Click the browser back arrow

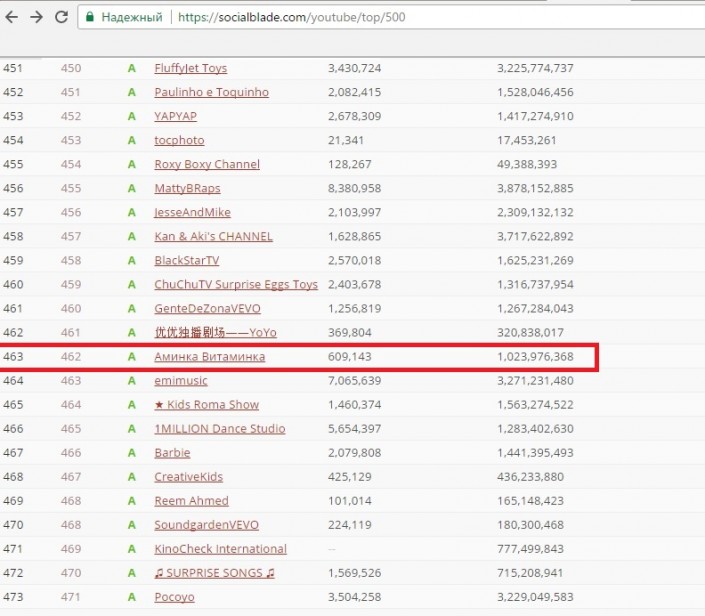pyautogui.click(x=13, y=17)
